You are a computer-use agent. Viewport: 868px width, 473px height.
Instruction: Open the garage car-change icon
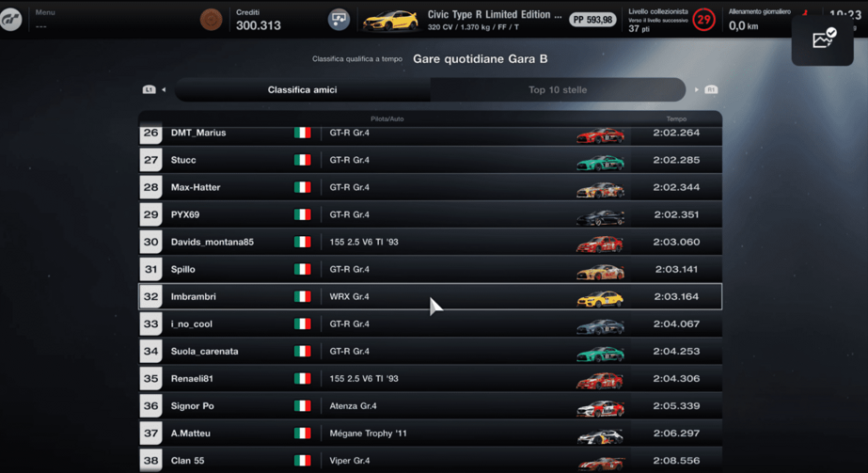click(x=339, y=20)
